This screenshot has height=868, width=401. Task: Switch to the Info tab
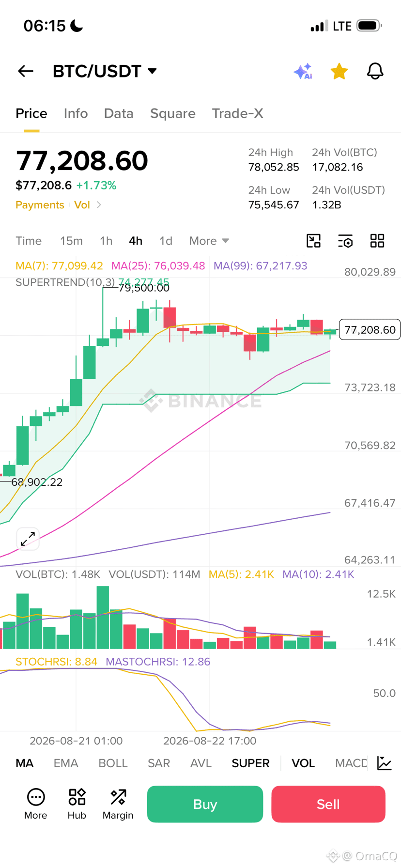coord(76,113)
